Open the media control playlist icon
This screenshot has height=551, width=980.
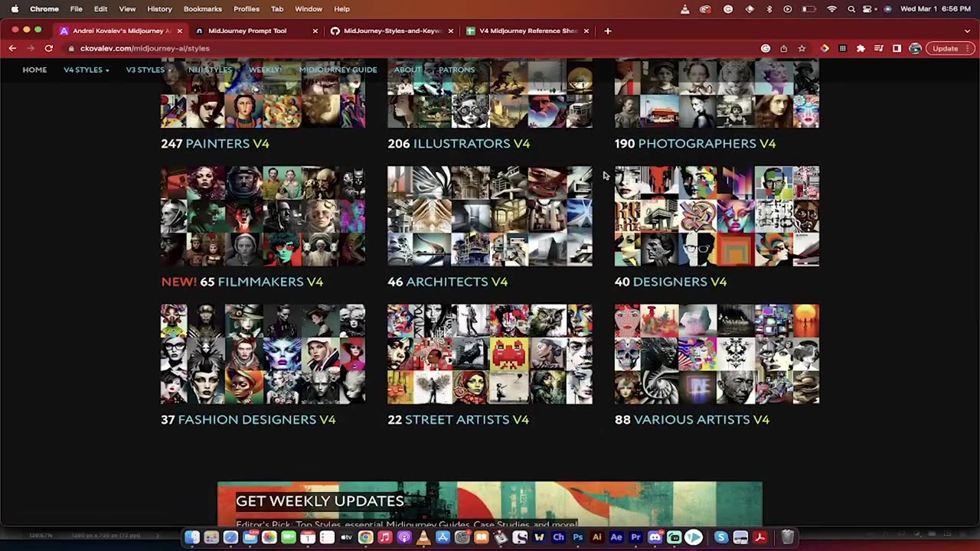pos(878,48)
